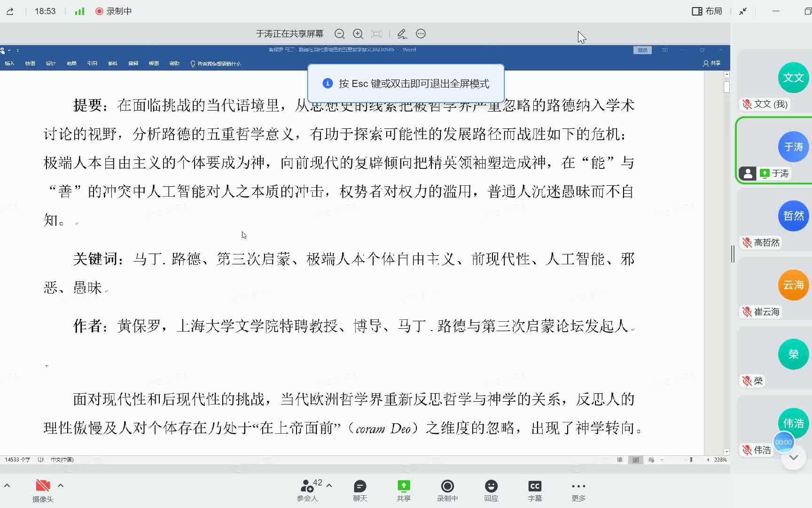Click the green 共享 share screen button
The image size is (812, 508).
click(x=404, y=491)
